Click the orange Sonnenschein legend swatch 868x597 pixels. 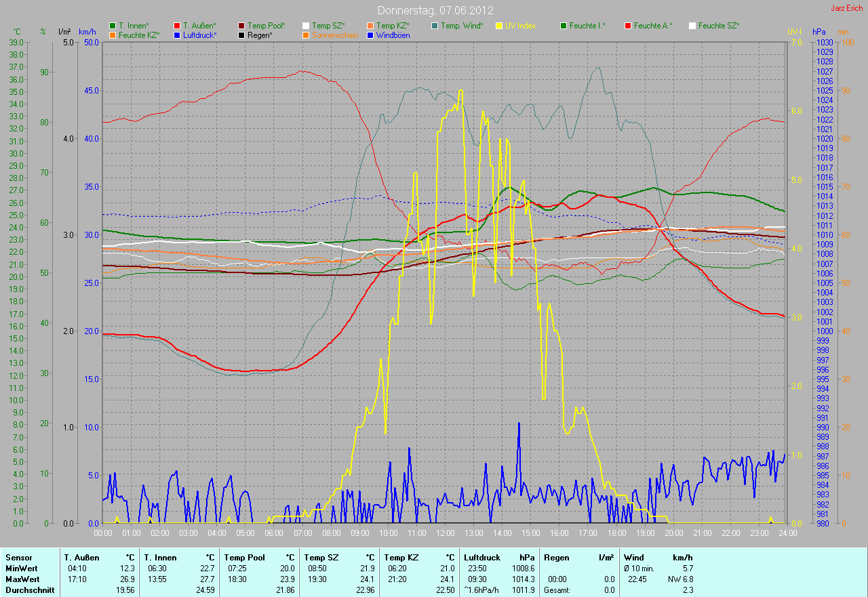coord(306,35)
